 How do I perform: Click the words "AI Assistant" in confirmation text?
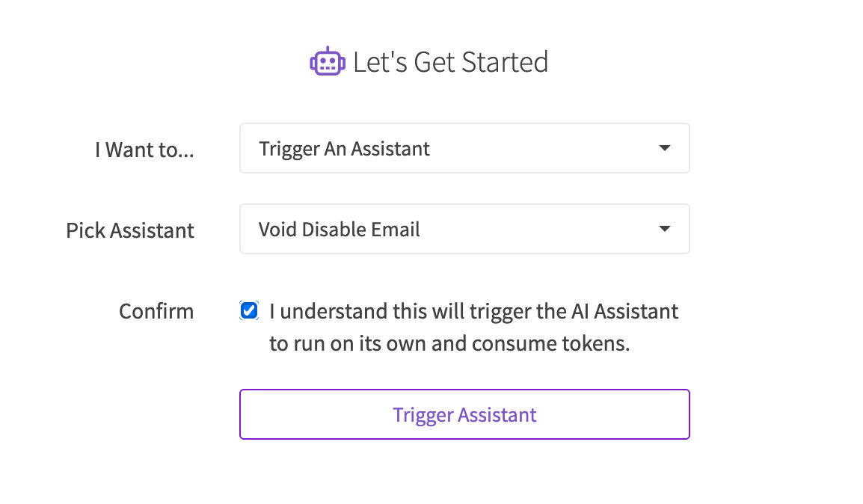click(624, 311)
